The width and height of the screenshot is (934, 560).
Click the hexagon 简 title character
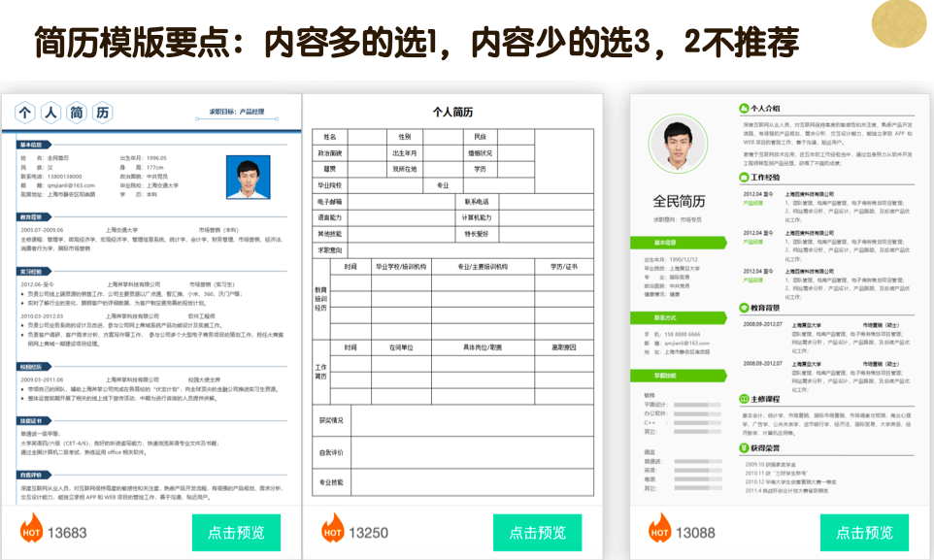point(77,113)
